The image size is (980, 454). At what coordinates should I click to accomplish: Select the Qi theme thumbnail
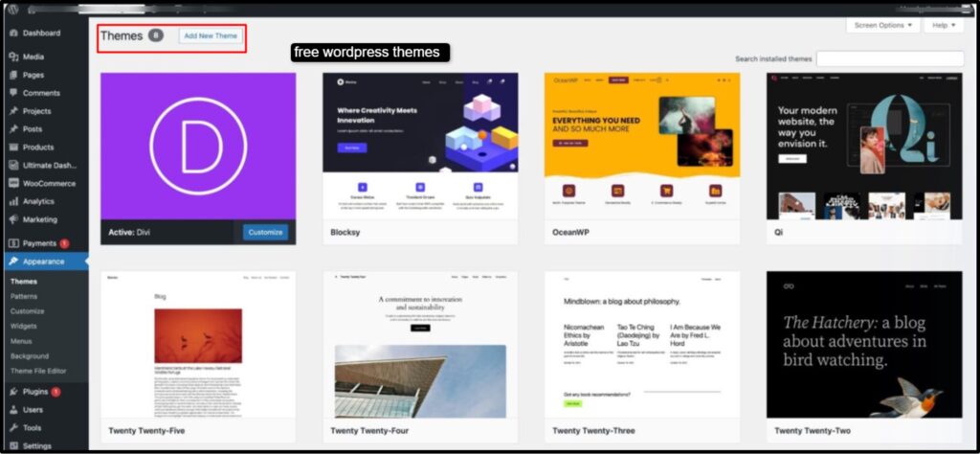click(864, 147)
